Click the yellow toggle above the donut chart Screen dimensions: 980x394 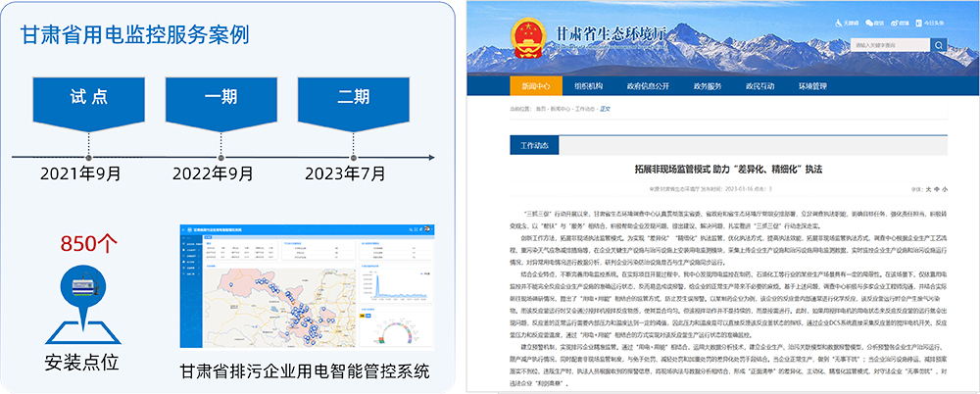(363, 316)
